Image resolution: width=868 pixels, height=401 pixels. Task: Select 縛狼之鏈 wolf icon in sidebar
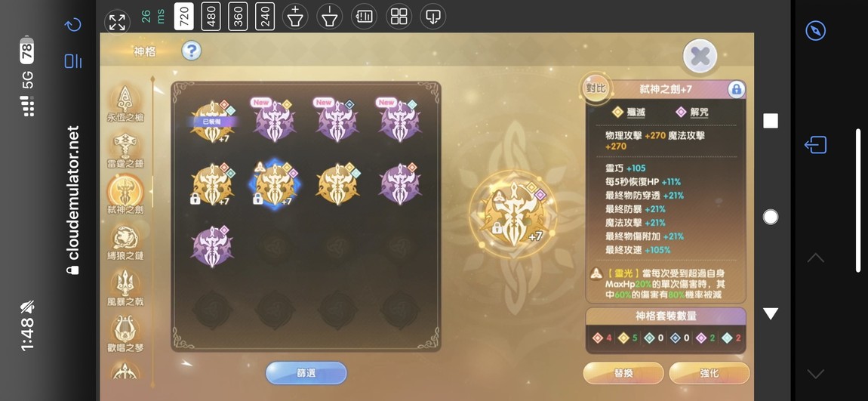pyautogui.click(x=125, y=238)
